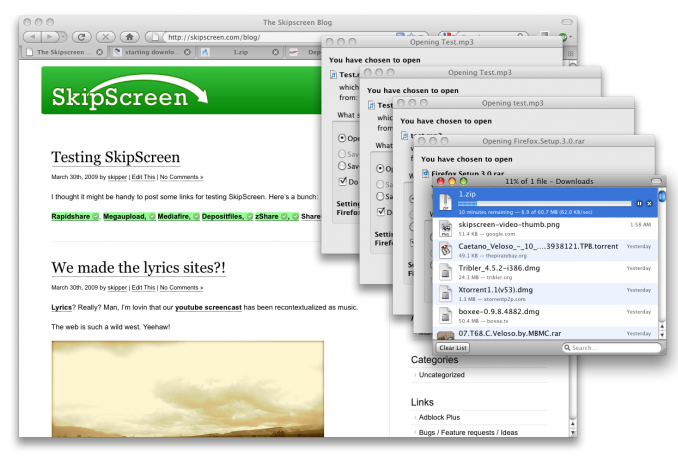Click the Tribler dmg file icon
The height and width of the screenshot is (460, 678).
click(x=446, y=272)
